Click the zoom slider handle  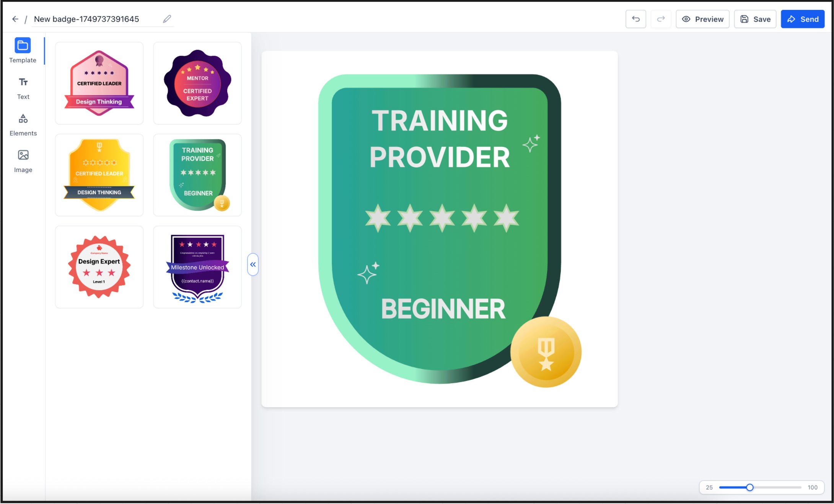pyautogui.click(x=749, y=487)
